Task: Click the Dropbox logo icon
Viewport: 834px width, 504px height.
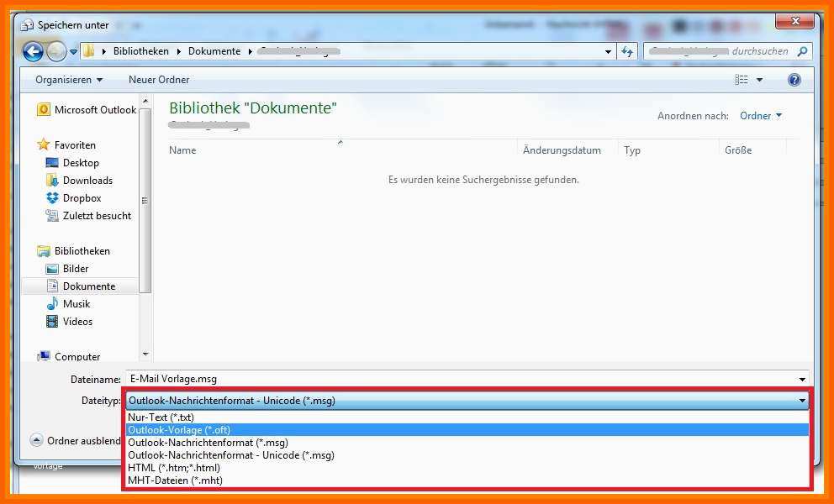Action: (x=52, y=197)
